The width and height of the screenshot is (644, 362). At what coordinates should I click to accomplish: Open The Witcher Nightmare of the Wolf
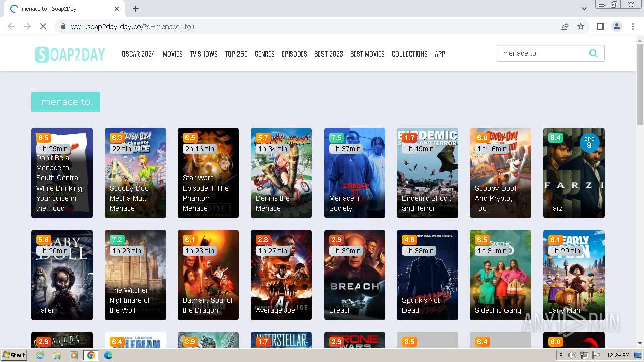coord(135,275)
